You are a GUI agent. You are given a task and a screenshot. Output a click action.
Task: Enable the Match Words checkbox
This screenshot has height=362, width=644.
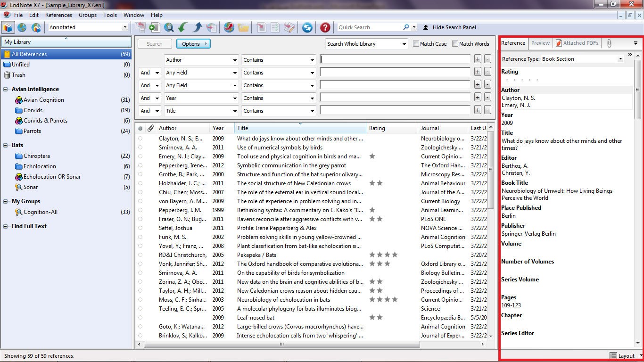click(x=455, y=44)
